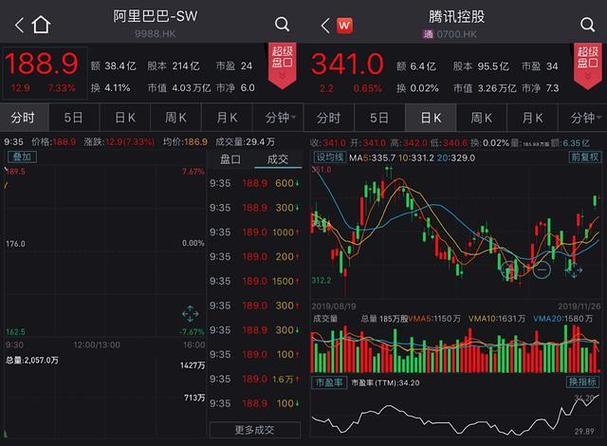This screenshot has height=446, width=607.
Task: Select 日K tab in Tencent panel
Action: pyautogui.click(x=431, y=118)
